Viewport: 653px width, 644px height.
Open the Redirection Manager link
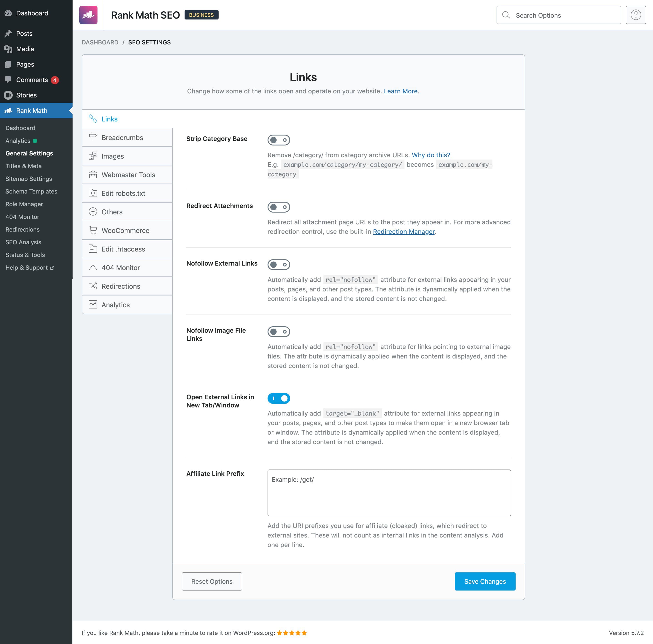(x=404, y=232)
